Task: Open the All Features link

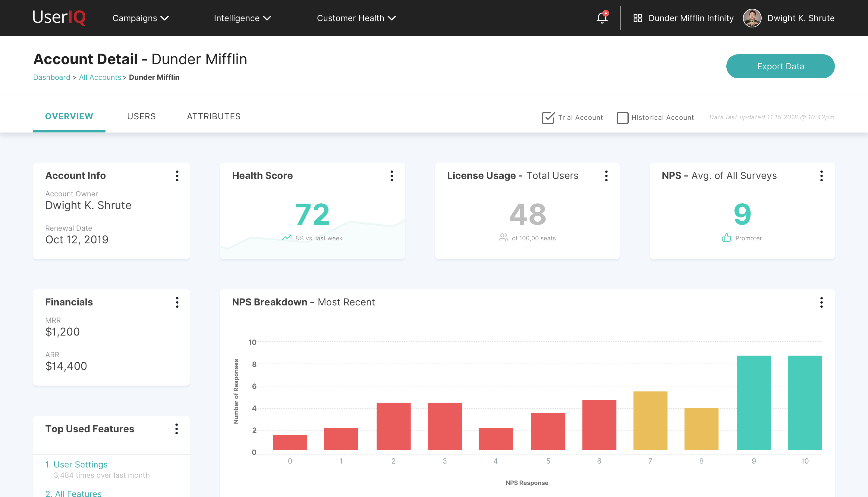Action: 74,493
